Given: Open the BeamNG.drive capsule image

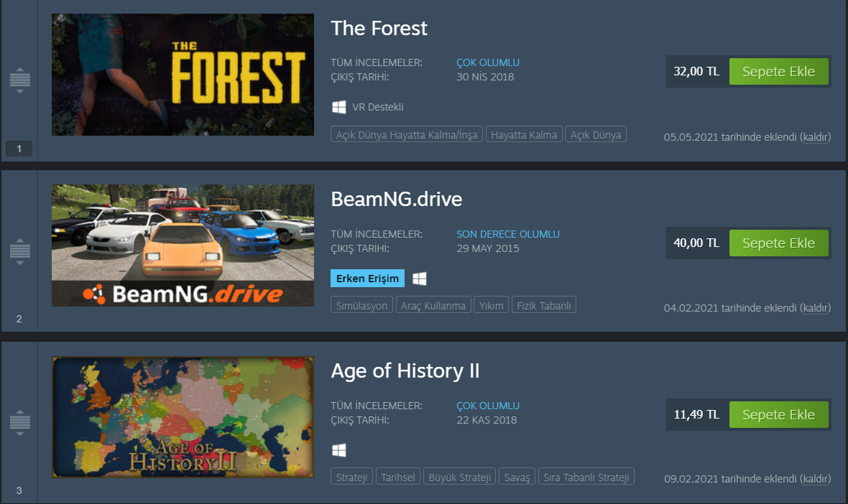Looking at the screenshot, I should [x=183, y=246].
